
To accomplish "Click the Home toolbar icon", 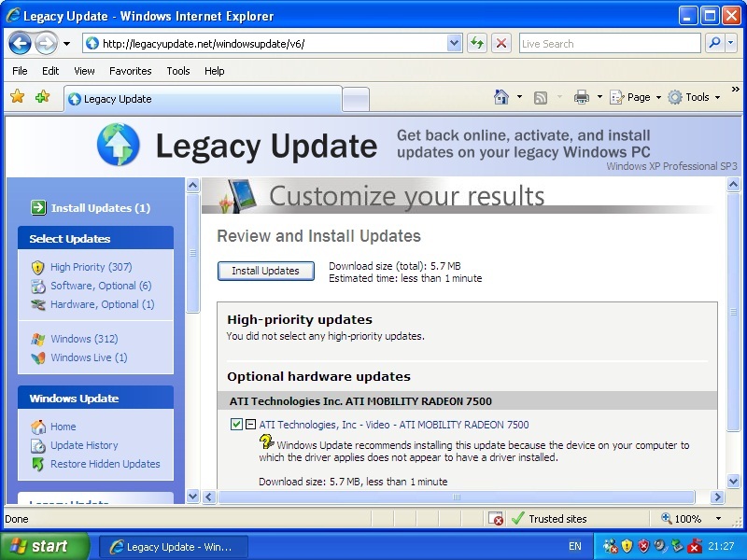I will pyautogui.click(x=501, y=97).
